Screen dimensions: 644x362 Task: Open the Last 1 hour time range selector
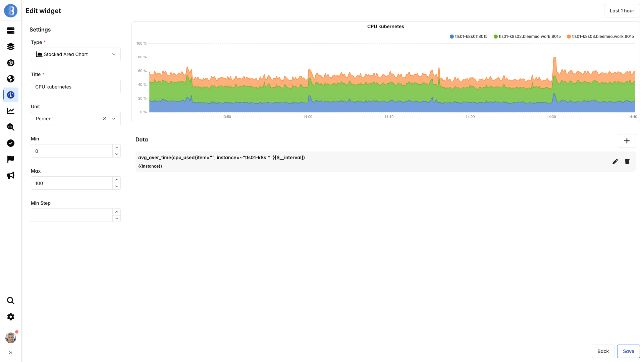pyautogui.click(x=622, y=11)
